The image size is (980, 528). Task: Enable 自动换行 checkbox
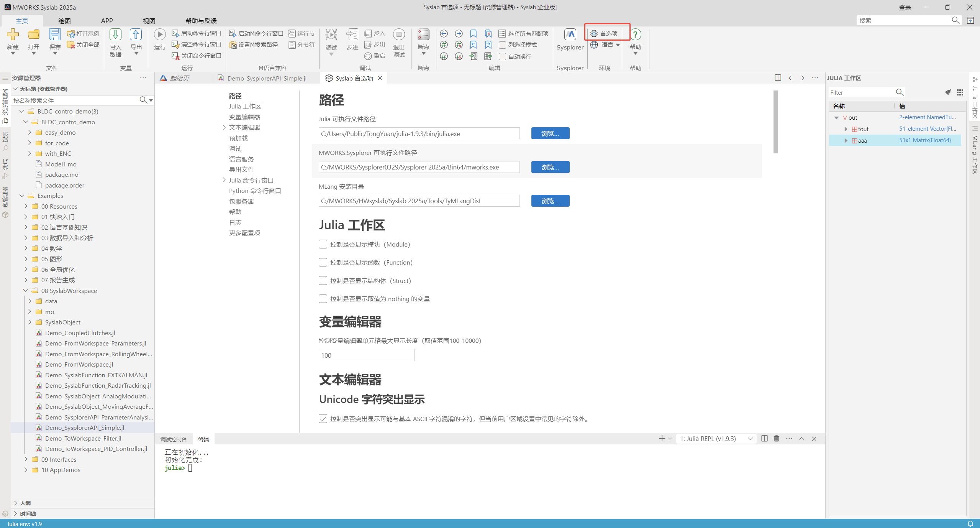coord(502,56)
